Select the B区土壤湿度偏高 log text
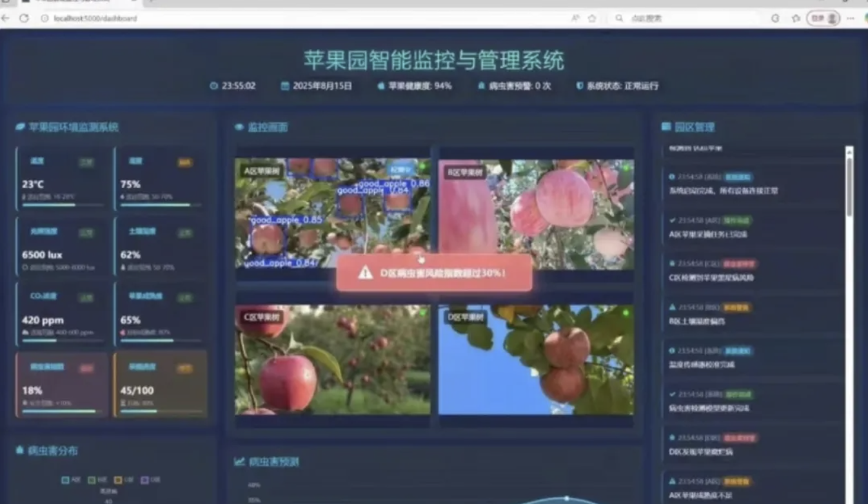 click(698, 321)
